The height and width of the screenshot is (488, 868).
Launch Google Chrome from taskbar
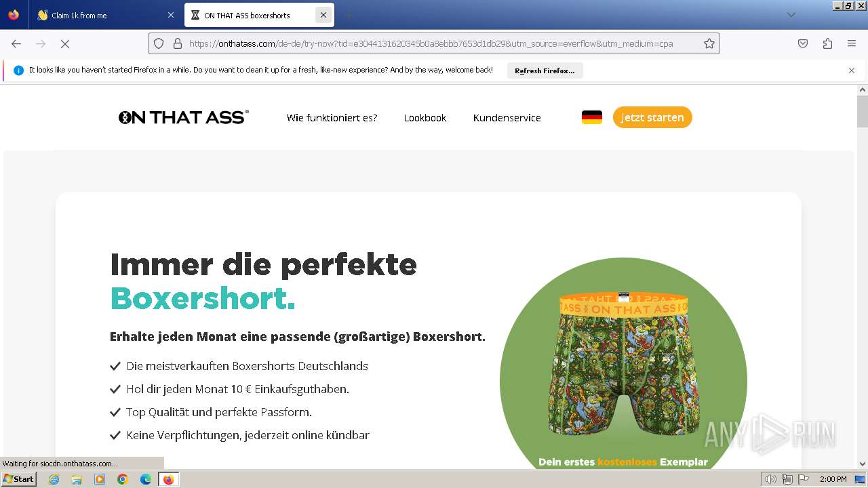pos(123,479)
